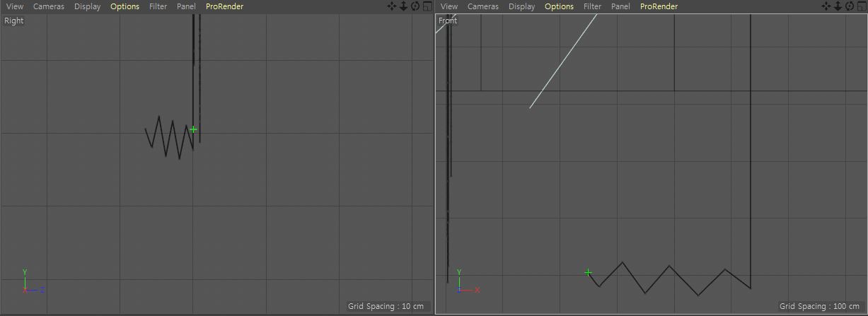Open the Panel menu in the Right viewport
868x316 pixels.
click(x=187, y=6)
